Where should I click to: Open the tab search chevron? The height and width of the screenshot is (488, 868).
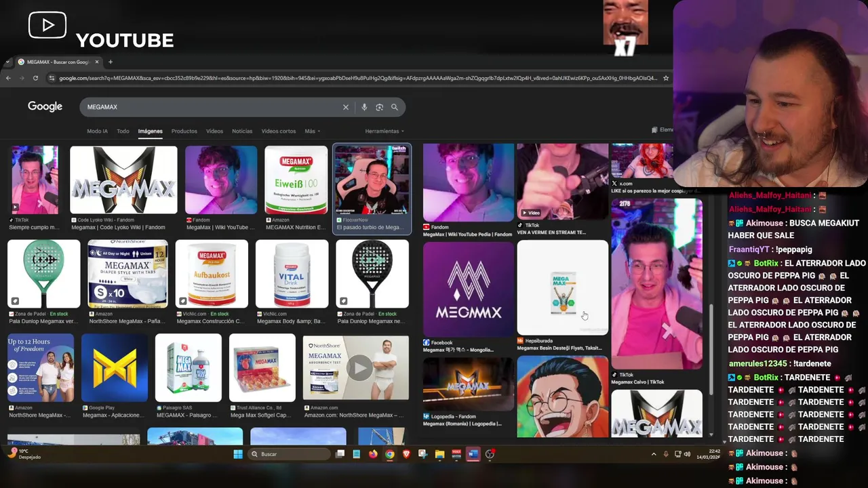[7, 62]
